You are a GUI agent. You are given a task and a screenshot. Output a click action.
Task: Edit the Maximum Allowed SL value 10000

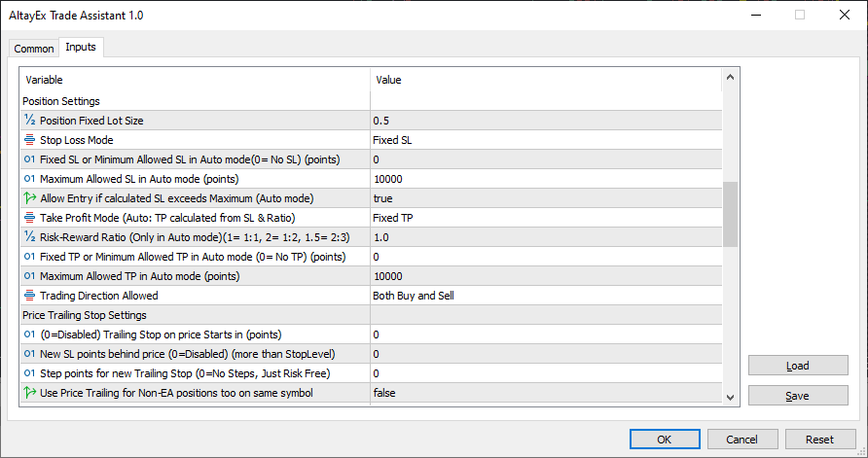coord(546,179)
